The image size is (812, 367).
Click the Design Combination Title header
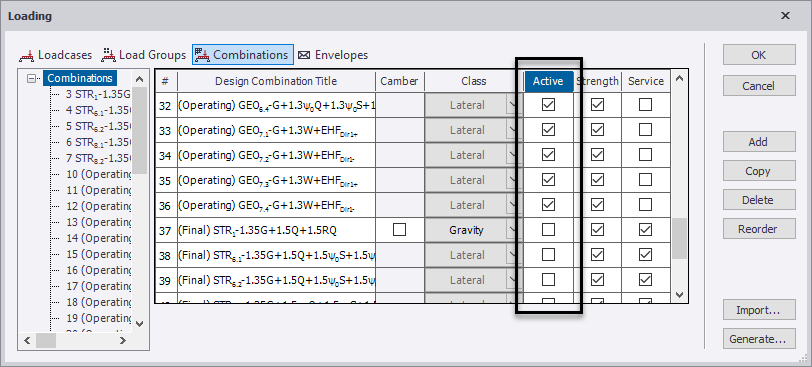276,81
